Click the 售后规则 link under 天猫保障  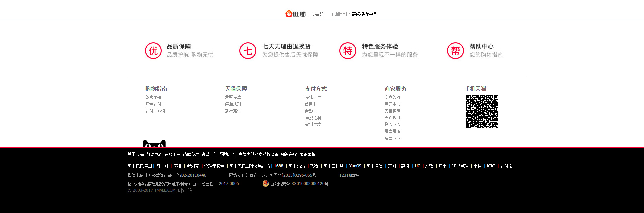coord(233,104)
